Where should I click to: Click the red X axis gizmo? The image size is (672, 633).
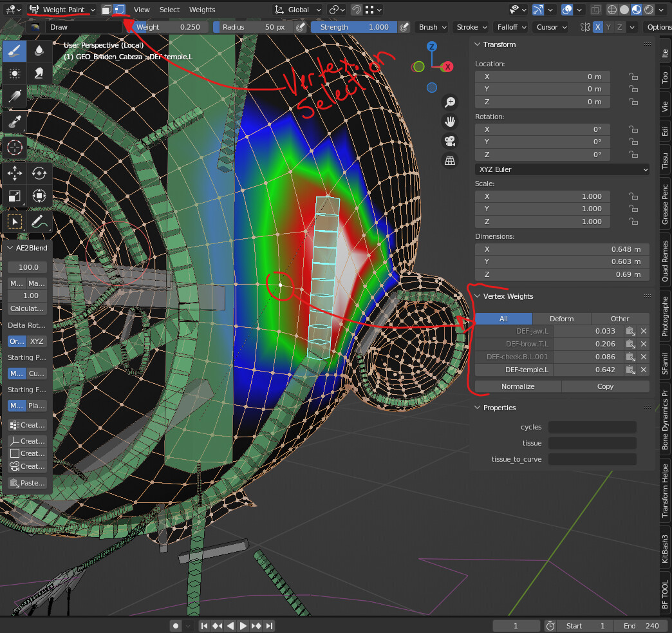pyautogui.click(x=447, y=66)
